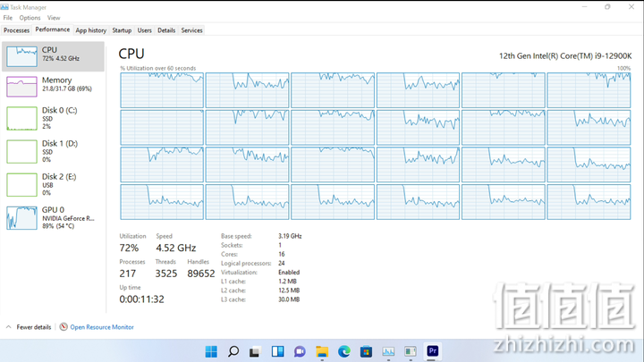The width and height of the screenshot is (644, 362).
Task: Click the 3525 threads count
Action: 166,274
